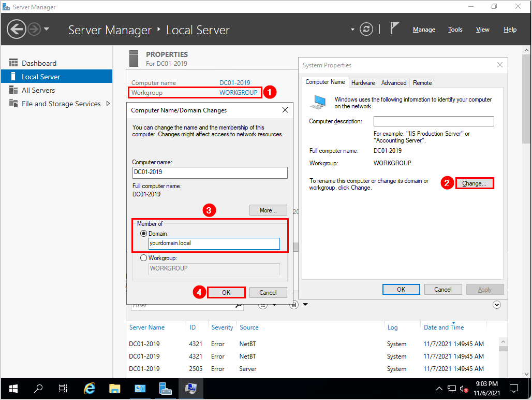Open dropdown arrow next to save query icon
The height and width of the screenshot is (400, 532).
click(x=305, y=305)
